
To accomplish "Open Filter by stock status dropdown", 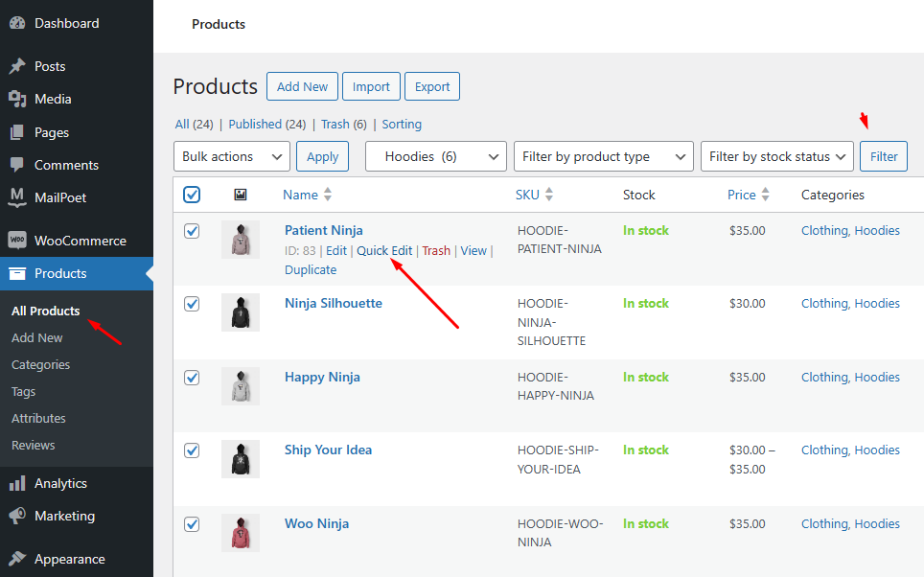I will click(x=776, y=156).
